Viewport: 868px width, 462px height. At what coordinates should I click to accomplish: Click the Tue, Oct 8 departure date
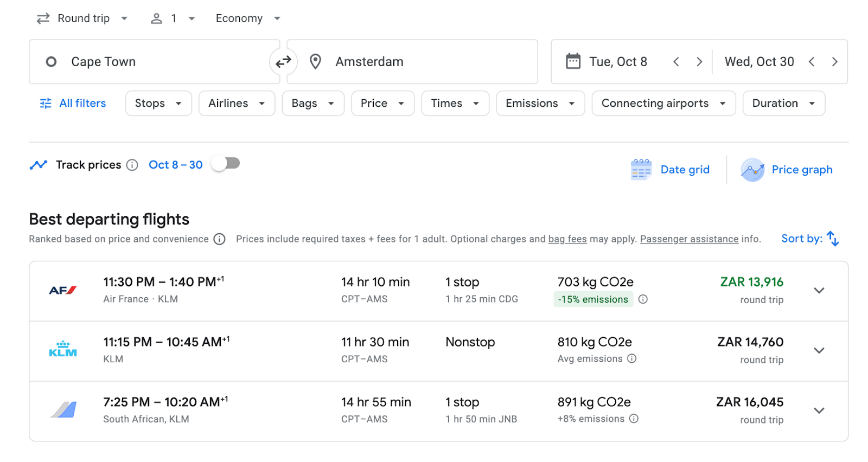(618, 62)
